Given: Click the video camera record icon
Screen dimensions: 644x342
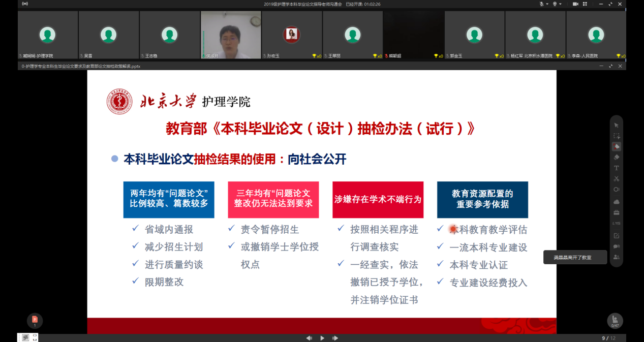Looking at the screenshot, I should coord(576,4).
